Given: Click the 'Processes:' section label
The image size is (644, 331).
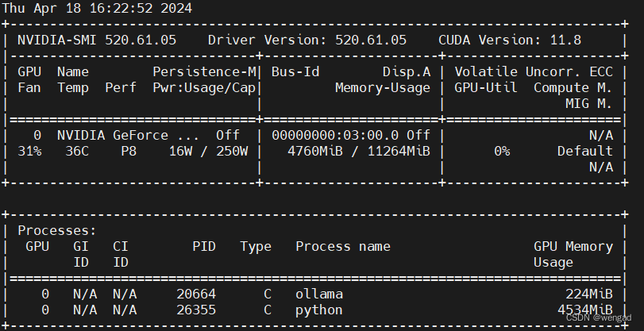Looking at the screenshot, I should click(57, 231).
